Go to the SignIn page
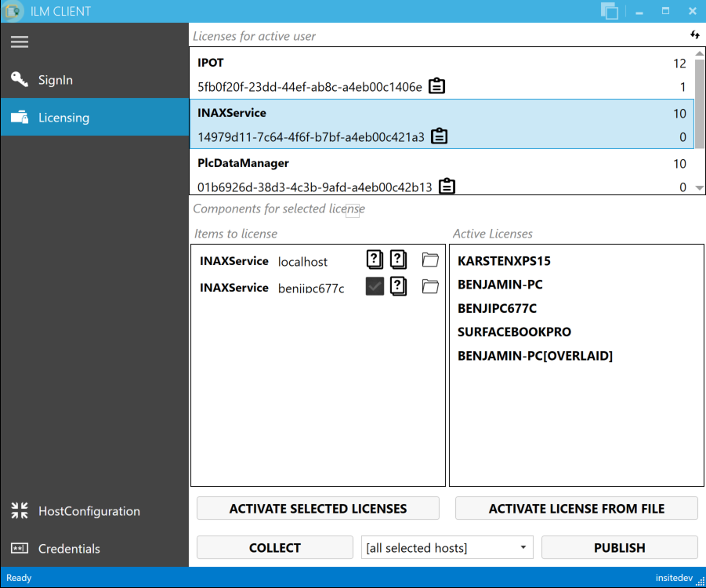The image size is (706, 588). 55,80
